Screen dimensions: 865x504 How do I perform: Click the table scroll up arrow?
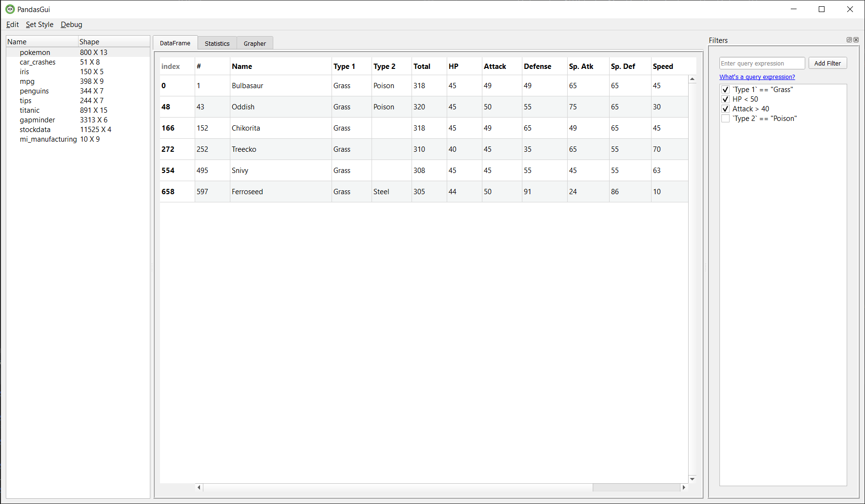coord(692,79)
